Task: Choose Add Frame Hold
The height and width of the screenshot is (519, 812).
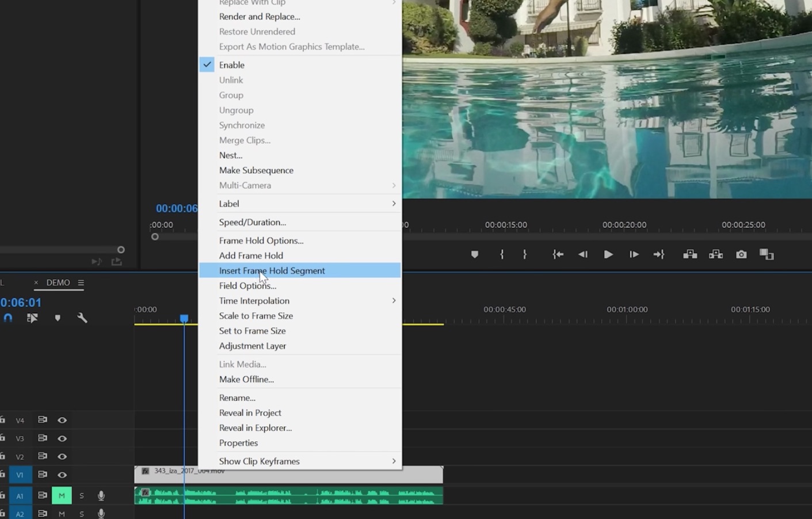Action: click(300, 255)
